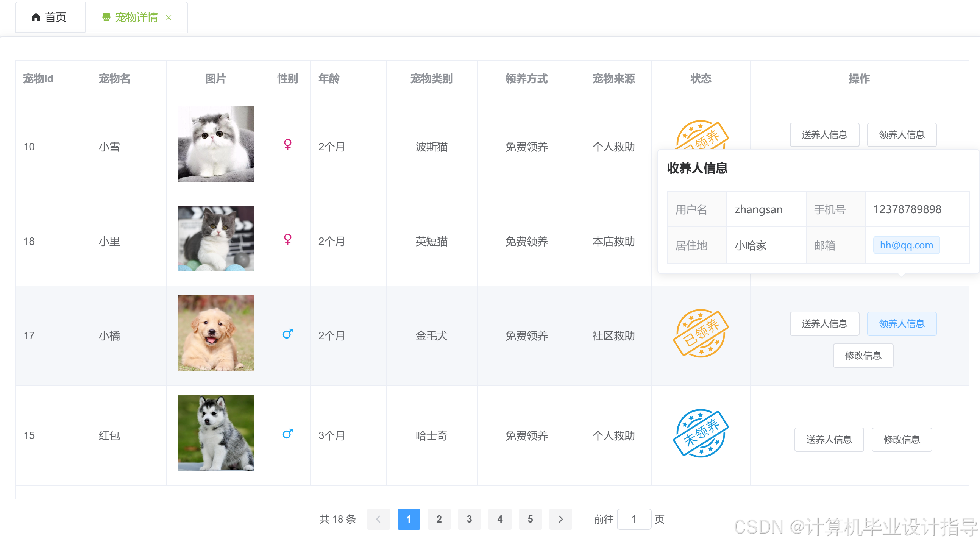Click phone number 12378789898
Viewport: 980px width, 543px height.
point(907,210)
